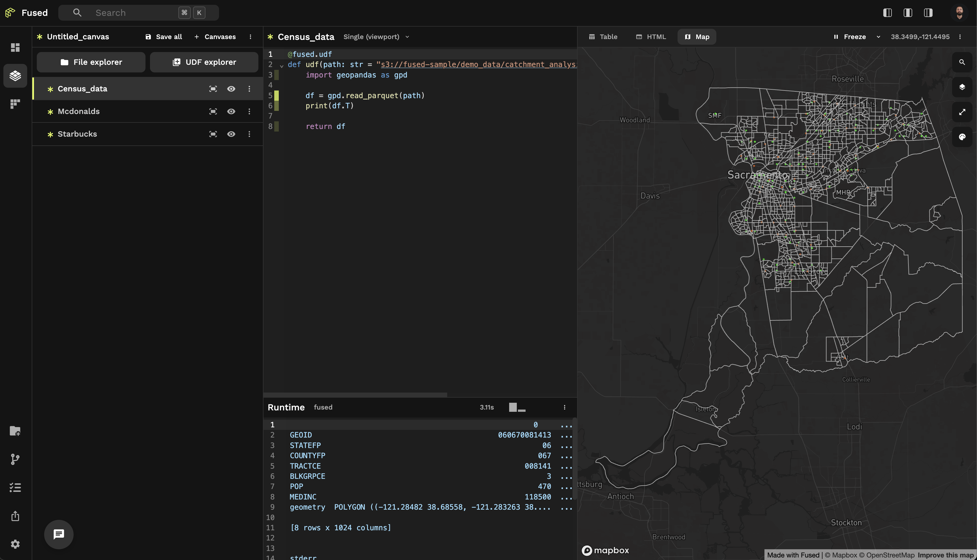Open the chat bubble button
977x560 pixels.
tap(59, 534)
